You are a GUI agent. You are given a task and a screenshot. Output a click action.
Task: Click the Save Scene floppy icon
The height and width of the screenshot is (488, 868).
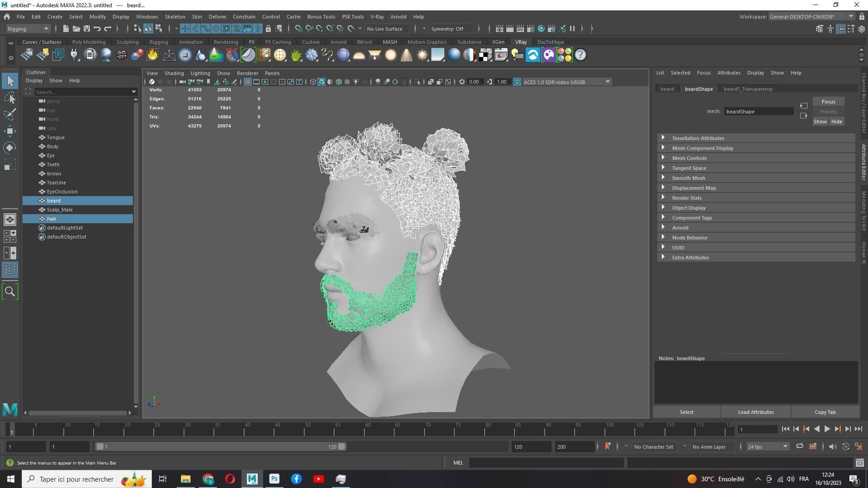[x=87, y=29]
